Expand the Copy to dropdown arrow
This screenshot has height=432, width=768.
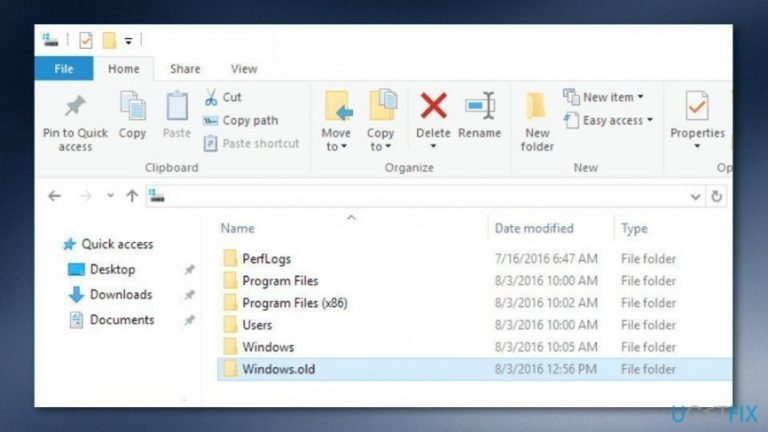388,146
